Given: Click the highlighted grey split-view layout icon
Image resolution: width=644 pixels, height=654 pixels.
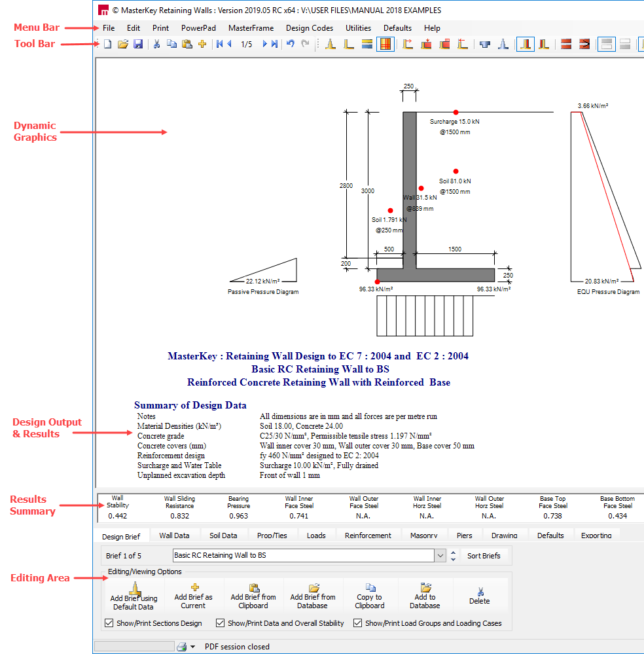Looking at the screenshot, I should pos(607,44).
